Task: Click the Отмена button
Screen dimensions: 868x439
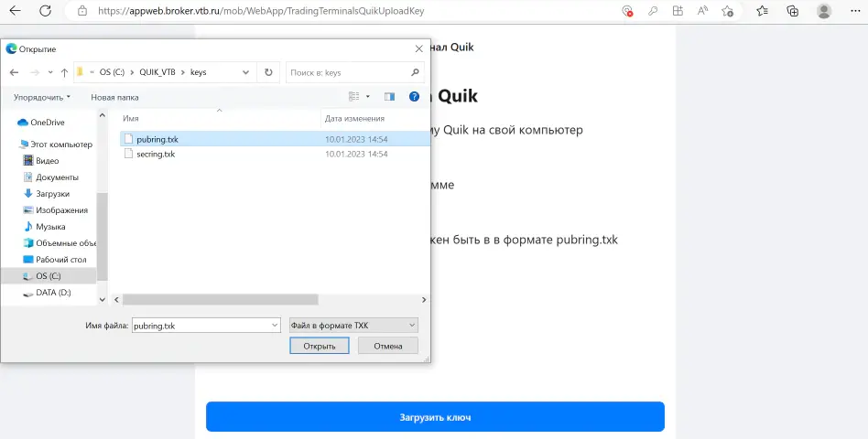Action: pos(387,346)
